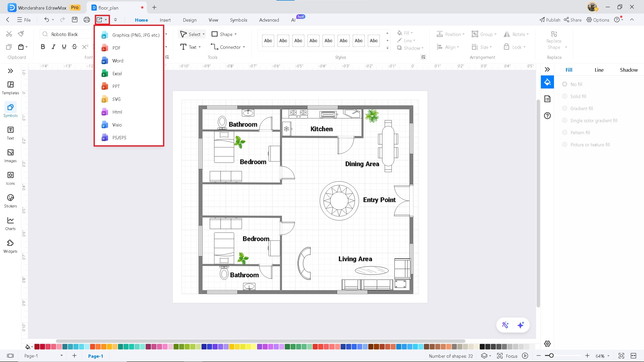Click the page properties document icon in right panel
This screenshot has height=362, width=644.
click(547, 99)
